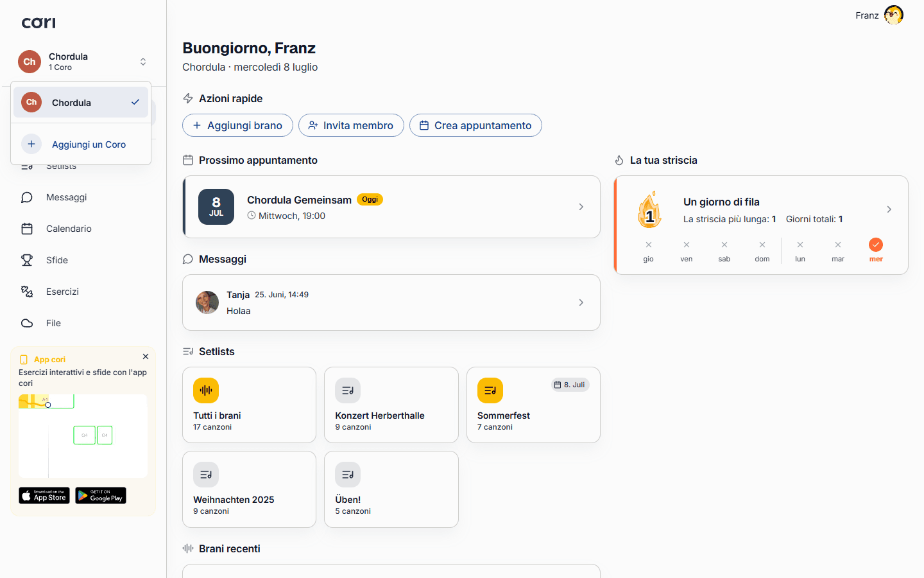Click the app preview image in promo
The image size is (924, 578).
(83, 435)
